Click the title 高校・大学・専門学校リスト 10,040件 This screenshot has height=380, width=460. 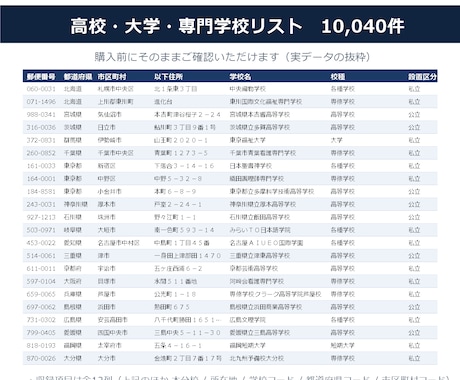point(237,26)
